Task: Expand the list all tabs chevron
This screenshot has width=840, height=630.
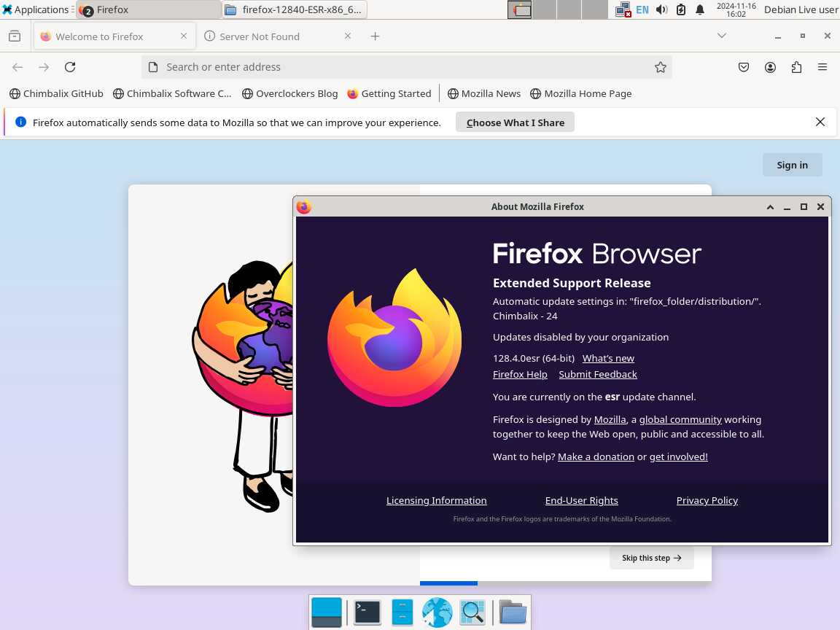Action: click(x=722, y=36)
